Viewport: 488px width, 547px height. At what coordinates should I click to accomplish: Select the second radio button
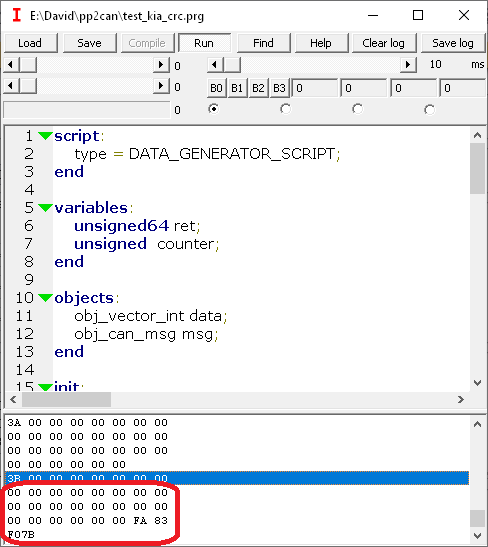click(285, 109)
